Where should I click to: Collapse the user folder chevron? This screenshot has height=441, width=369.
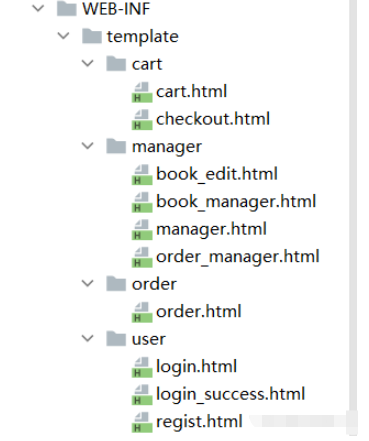click(x=88, y=338)
